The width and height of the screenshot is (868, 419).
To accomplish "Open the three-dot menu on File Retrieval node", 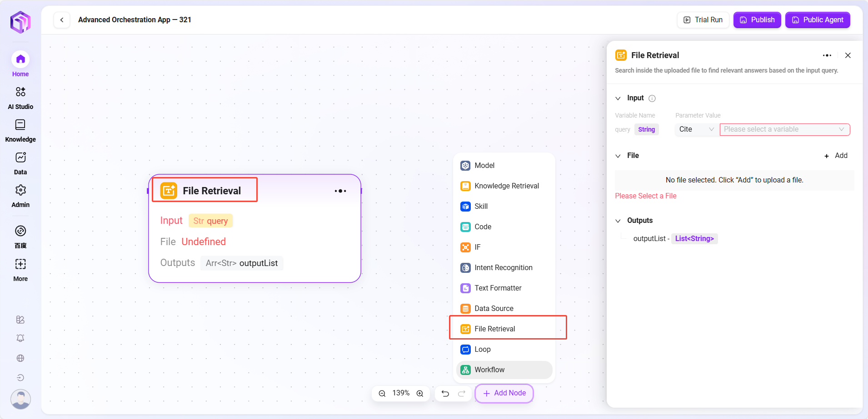I will pos(340,191).
